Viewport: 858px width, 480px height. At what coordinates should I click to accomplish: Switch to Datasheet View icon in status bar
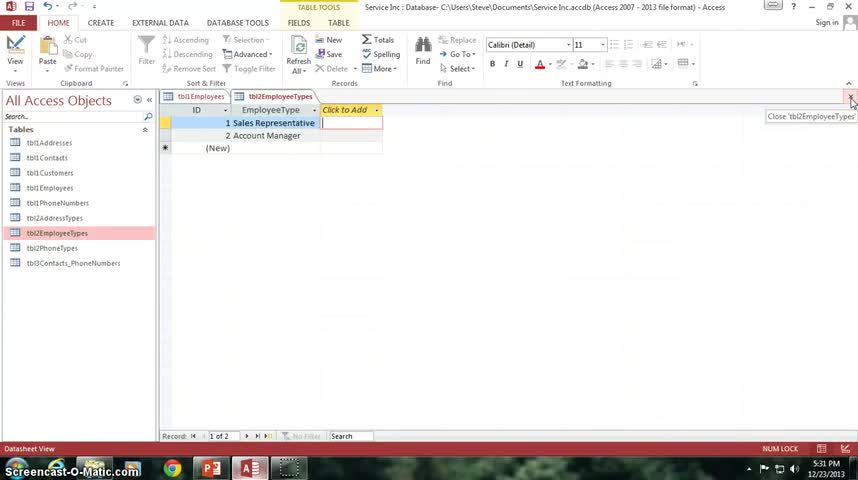pyautogui.click(x=821, y=449)
